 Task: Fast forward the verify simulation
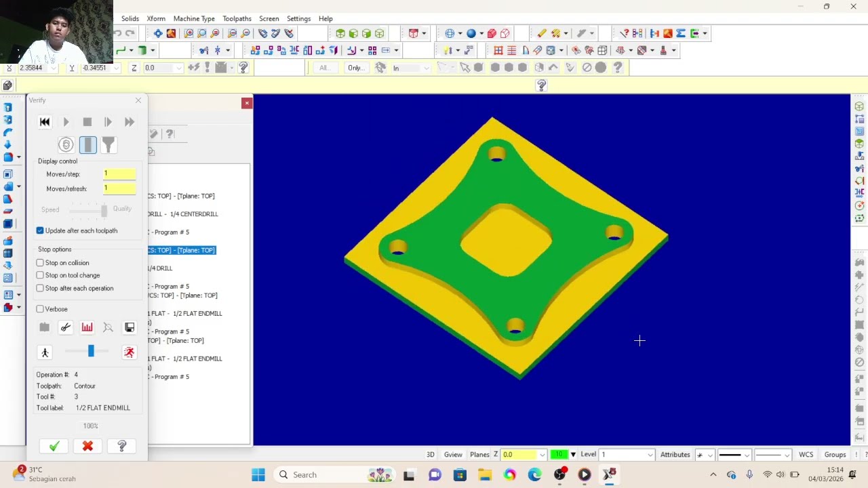[129, 122]
